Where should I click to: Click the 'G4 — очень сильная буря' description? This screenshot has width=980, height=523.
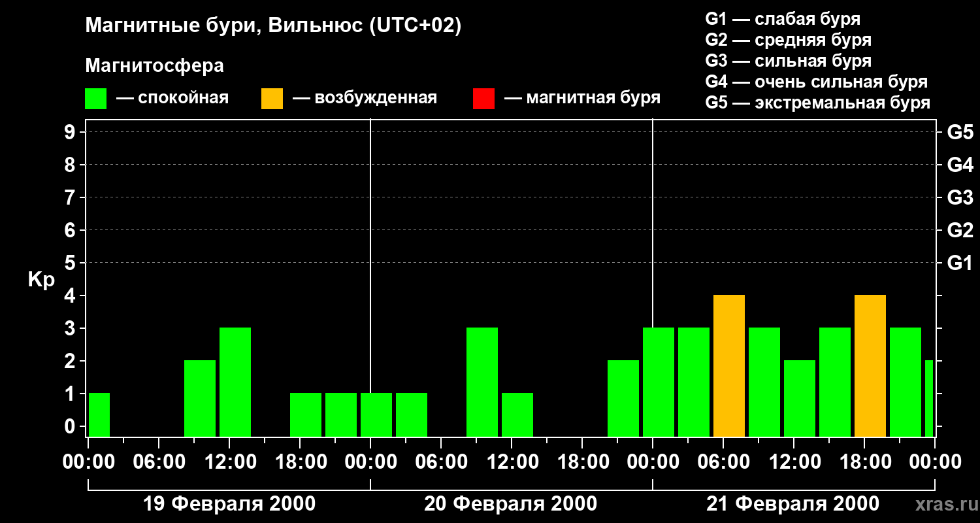[817, 82]
